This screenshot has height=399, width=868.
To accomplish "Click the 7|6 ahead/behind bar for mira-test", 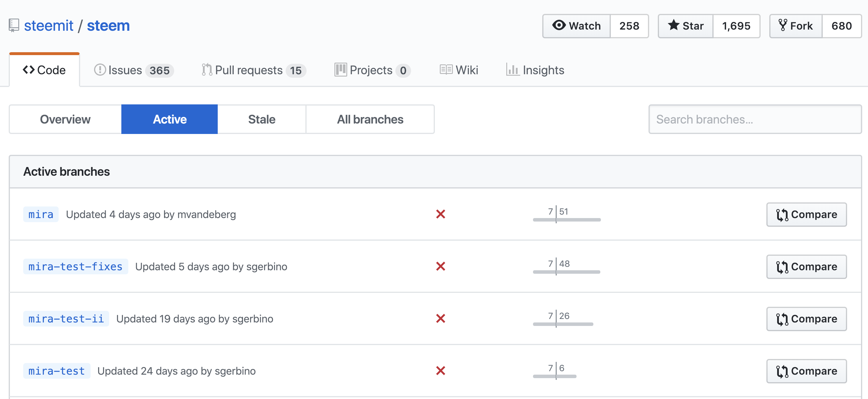I will click(555, 371).
